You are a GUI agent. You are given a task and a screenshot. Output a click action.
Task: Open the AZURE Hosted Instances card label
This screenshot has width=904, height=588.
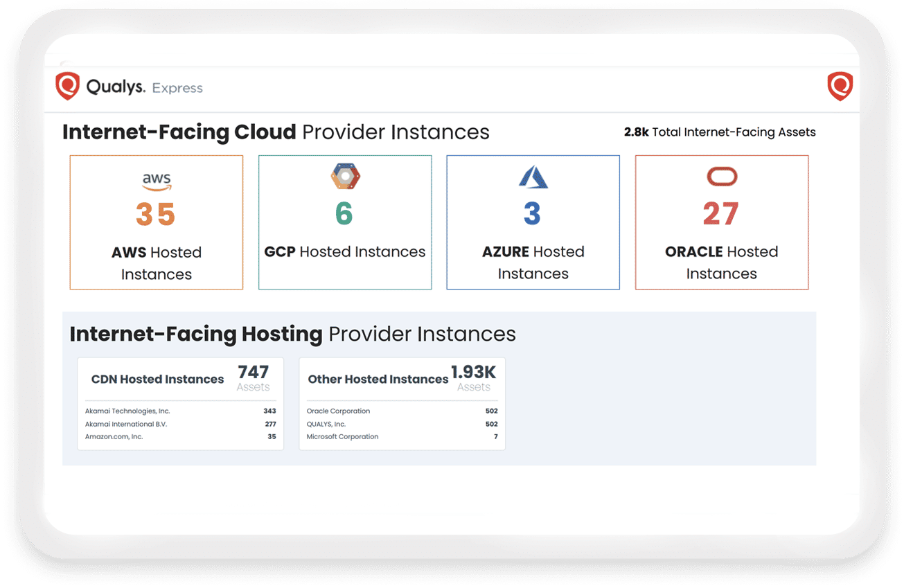point(533,262)
